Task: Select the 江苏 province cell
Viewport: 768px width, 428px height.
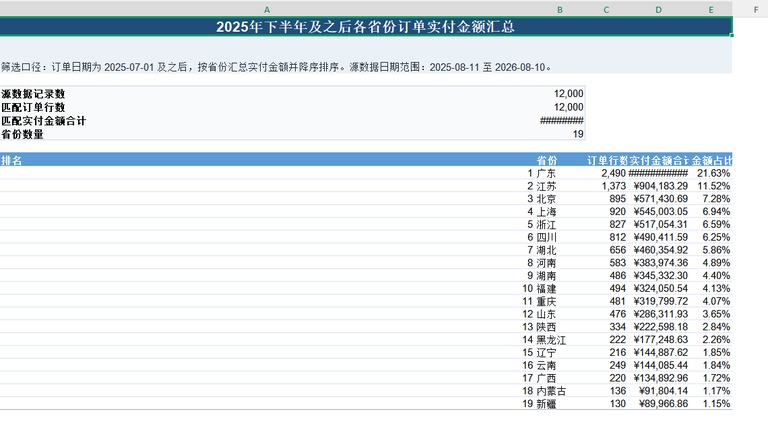Action: coord(560,186)
